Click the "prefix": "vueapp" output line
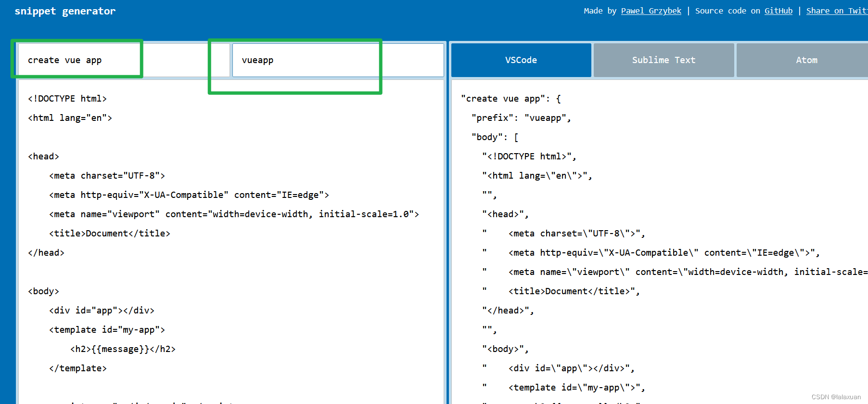This screenshot has height=404, width=868. click(x=521, y=118)
